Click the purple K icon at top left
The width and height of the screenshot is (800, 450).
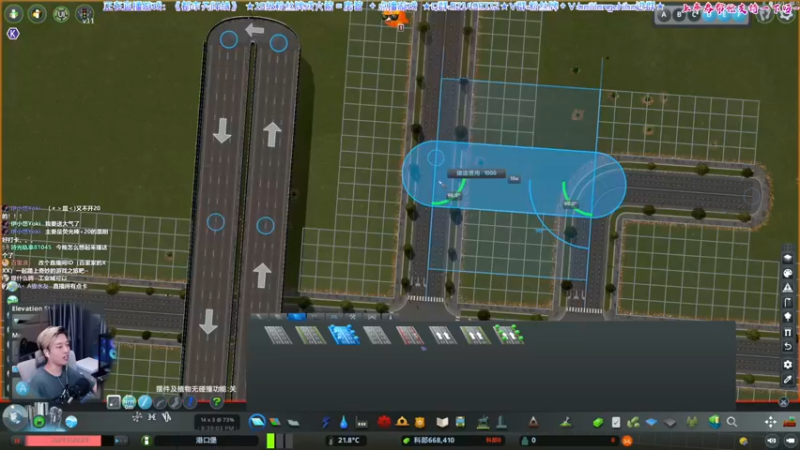tap(13, 34)
